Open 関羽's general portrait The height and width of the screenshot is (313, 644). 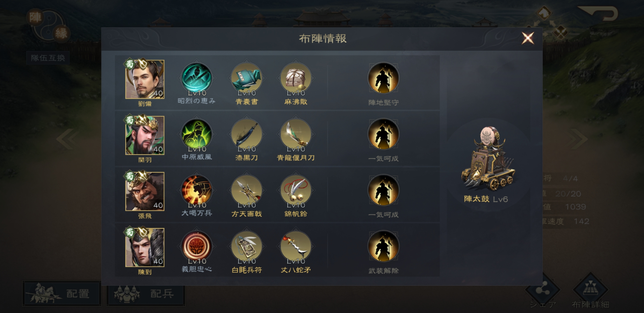[x=145, y=135]
